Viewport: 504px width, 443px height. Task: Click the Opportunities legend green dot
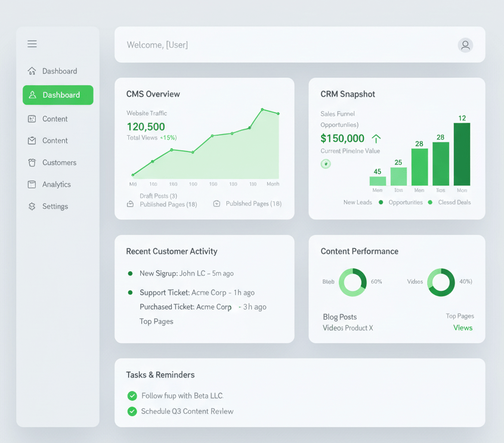[x=381, y=203]
